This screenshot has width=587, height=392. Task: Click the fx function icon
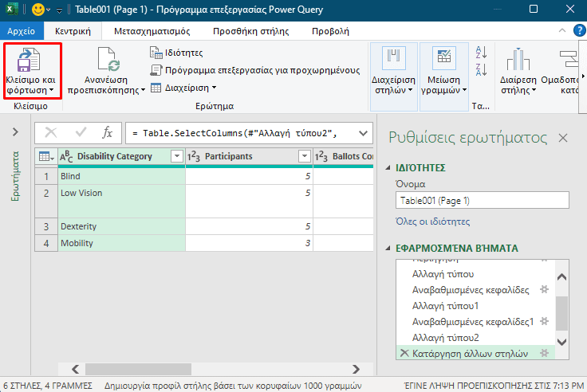(x=108, y=133)
